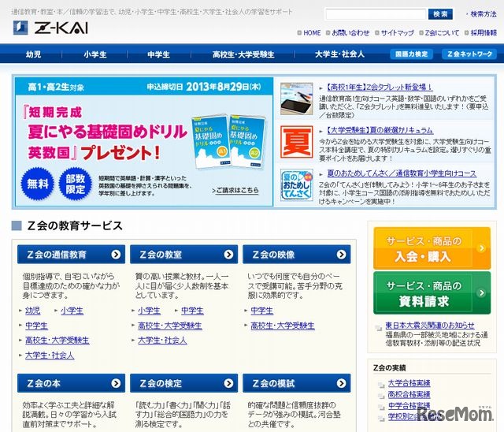The image size is (504, 432).
Task: Open サイトマップ link
Action: point(397,33)
